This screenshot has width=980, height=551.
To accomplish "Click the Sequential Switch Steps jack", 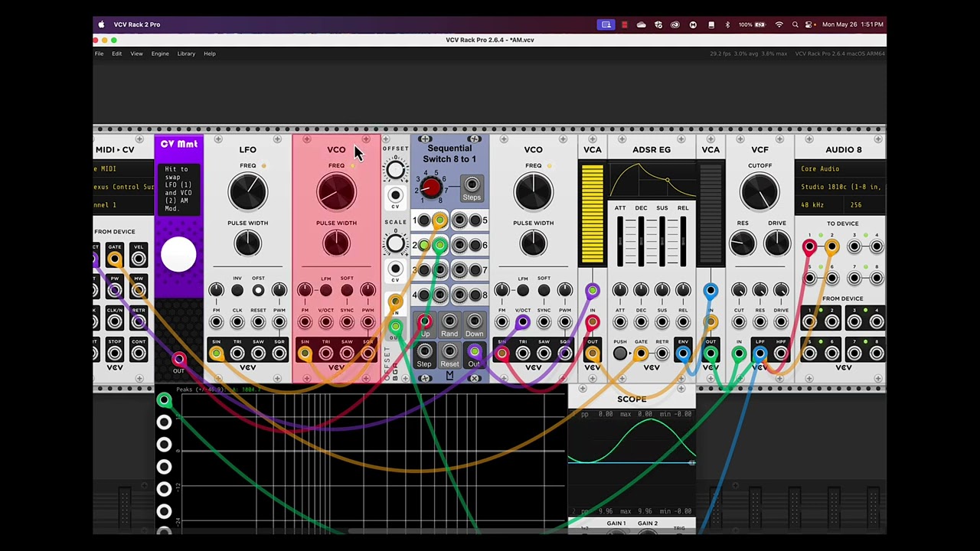I will (x=472, y=184).
